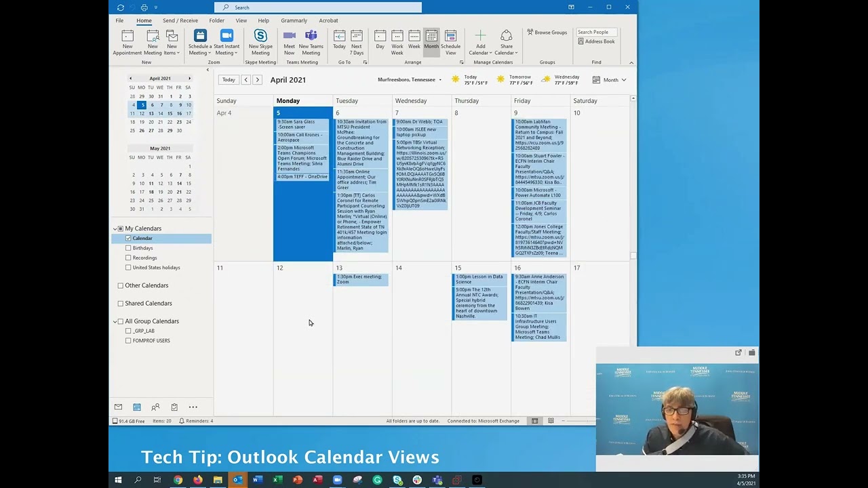Switch to the Home ribbon tab

tap(144, 20)
